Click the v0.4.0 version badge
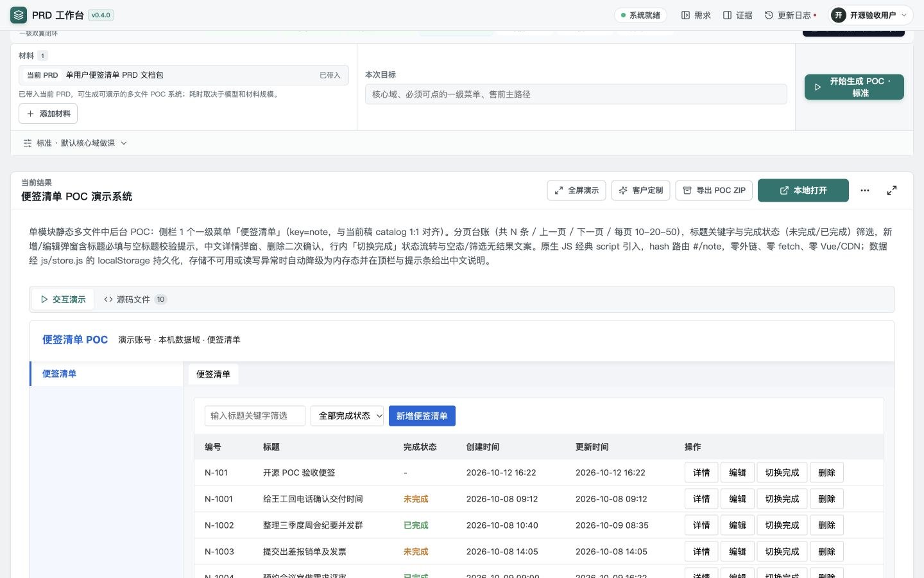 (101, 15)
